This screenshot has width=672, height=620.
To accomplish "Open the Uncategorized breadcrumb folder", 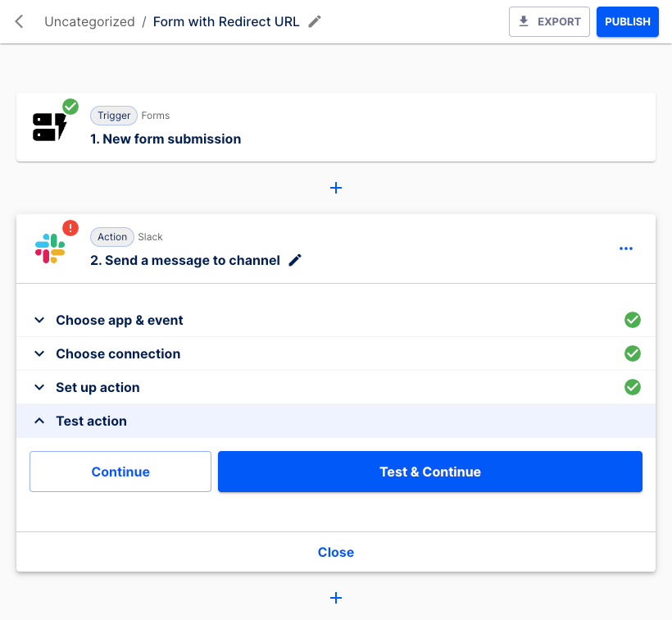I will (x=89, y=21).
